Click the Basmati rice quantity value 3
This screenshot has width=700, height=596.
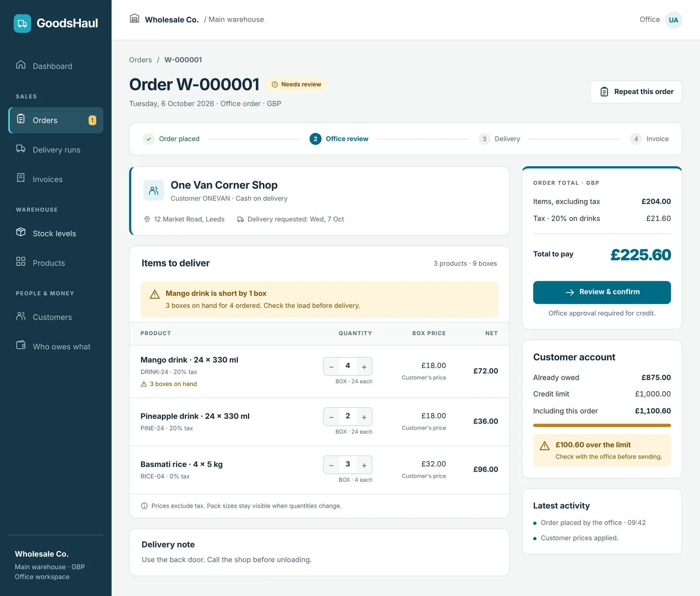click(x=348, y=464)
